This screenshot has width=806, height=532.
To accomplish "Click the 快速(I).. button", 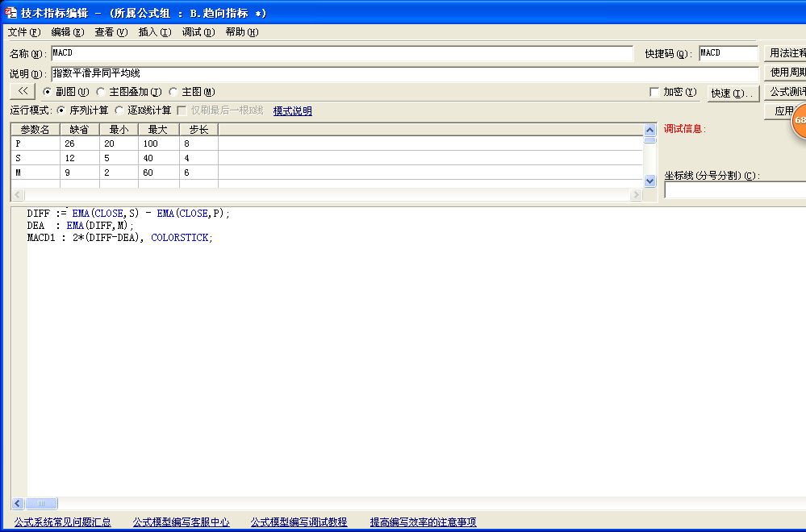I will click(x=733, y=94).
